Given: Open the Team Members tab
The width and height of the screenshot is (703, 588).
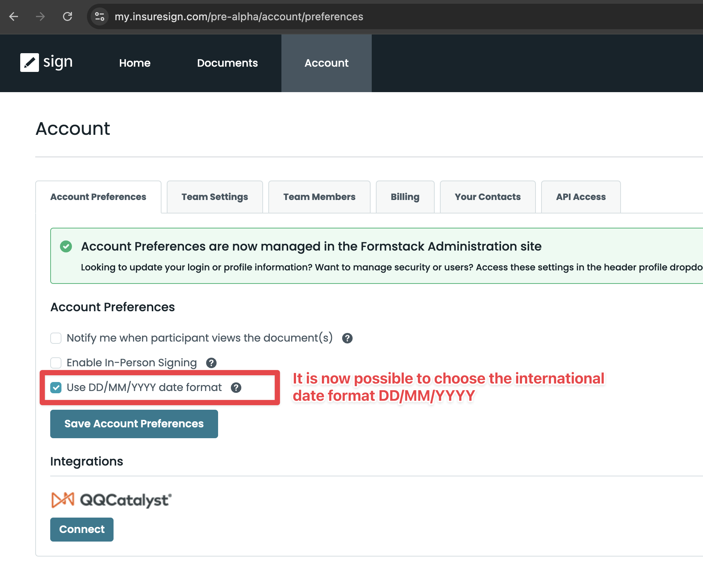Looking at the screenshot, I should click(319, 197).
